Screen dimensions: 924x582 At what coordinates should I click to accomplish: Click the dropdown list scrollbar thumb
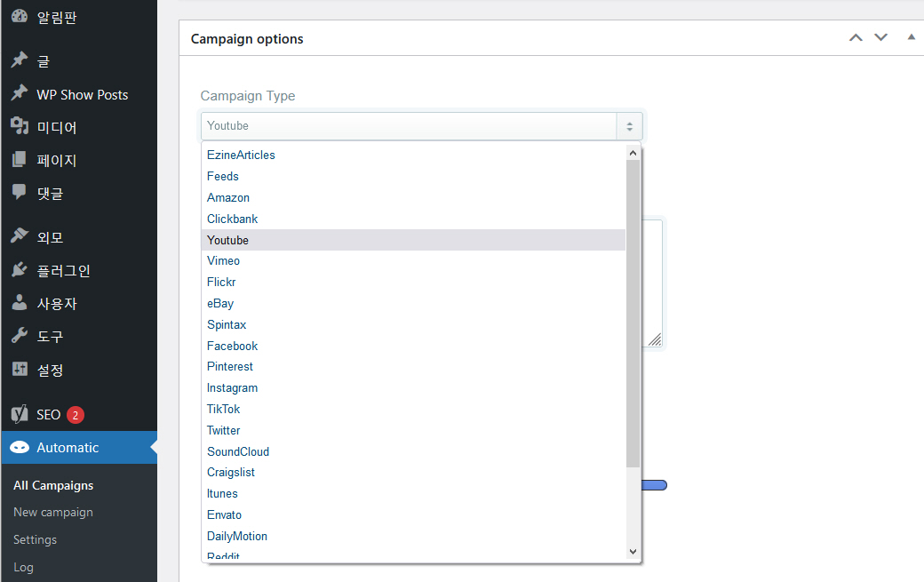(x=633, y=314)
